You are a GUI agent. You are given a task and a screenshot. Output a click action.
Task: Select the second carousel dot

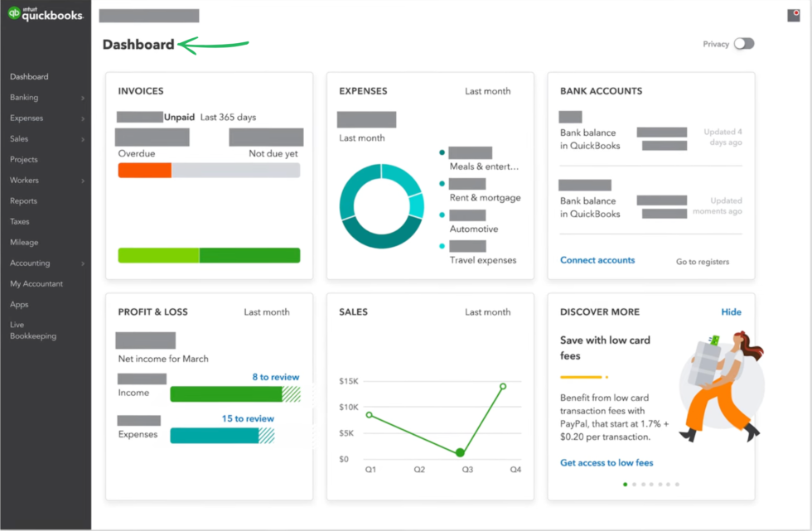634,484
